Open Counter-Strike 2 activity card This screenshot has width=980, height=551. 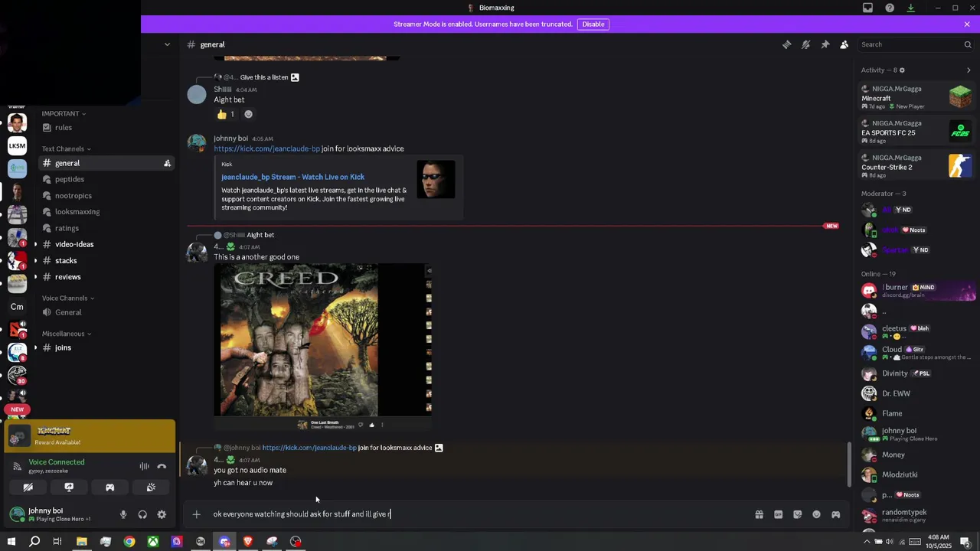[x=916, y=166]
